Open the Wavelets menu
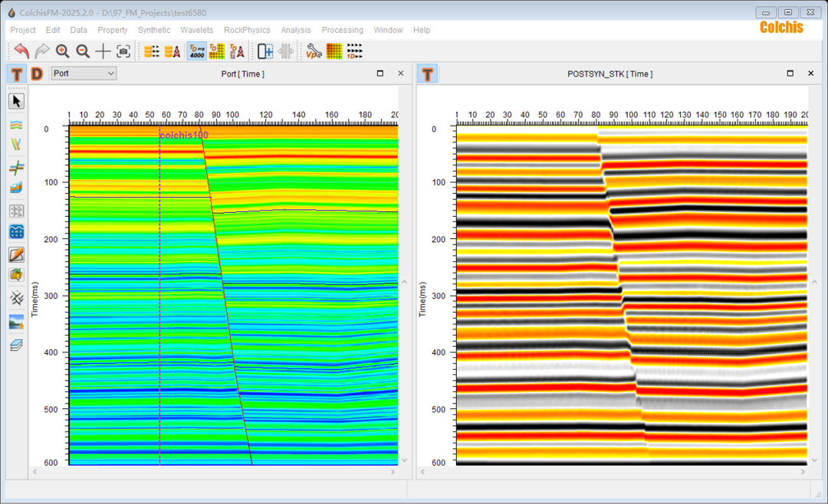This screenshot has width=828, height=504. pyautogui.click(x=197, y=30)
